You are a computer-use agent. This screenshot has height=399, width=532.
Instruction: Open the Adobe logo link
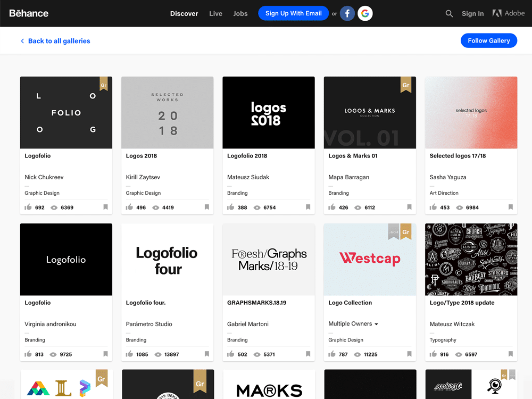508,13
